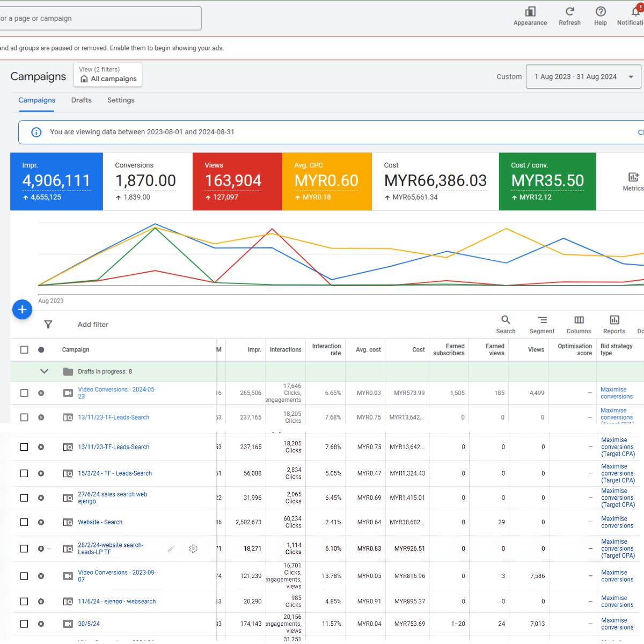Open the 11/6/24 - ejengo - websearch campaign

click(116, 602)
